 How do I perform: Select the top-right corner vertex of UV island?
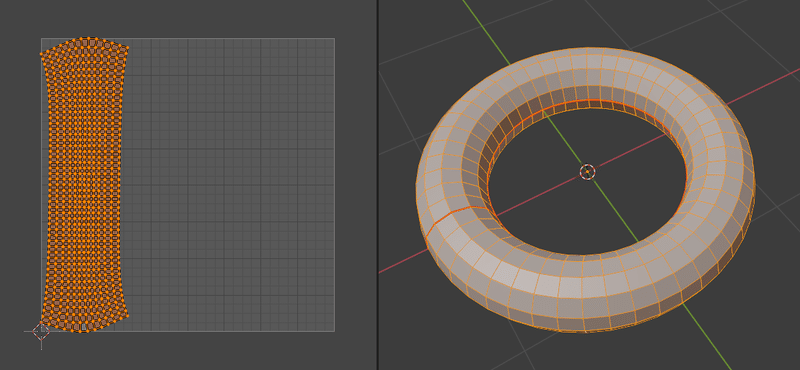tap(127, 48)
